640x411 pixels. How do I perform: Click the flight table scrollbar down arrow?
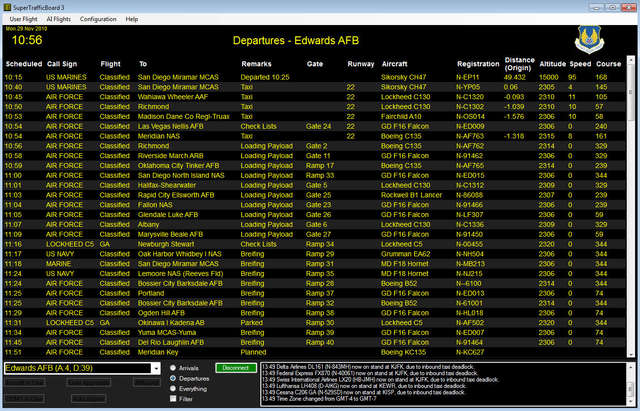coord(631,354)
